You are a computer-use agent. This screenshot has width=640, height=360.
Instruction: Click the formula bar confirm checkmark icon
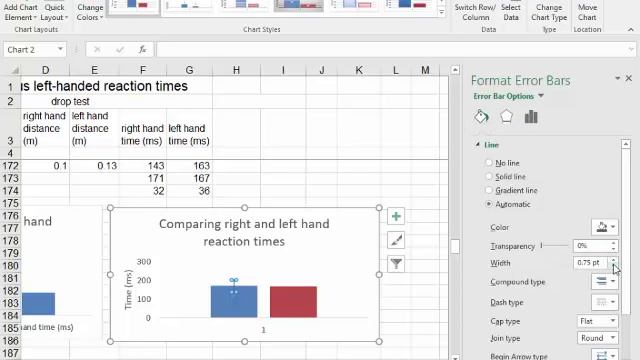point(120,49)
